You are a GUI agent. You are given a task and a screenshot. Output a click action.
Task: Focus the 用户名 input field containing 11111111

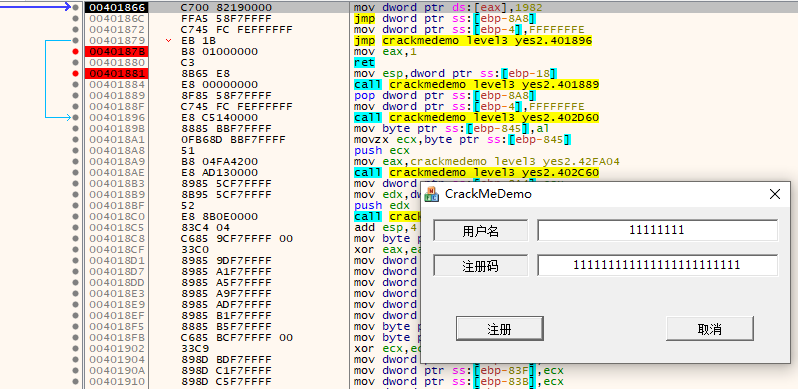[x=657, y=231]
